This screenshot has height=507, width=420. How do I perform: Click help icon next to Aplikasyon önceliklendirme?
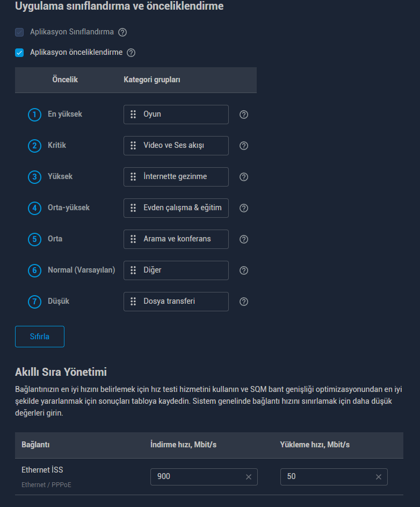tap(131, 53)
